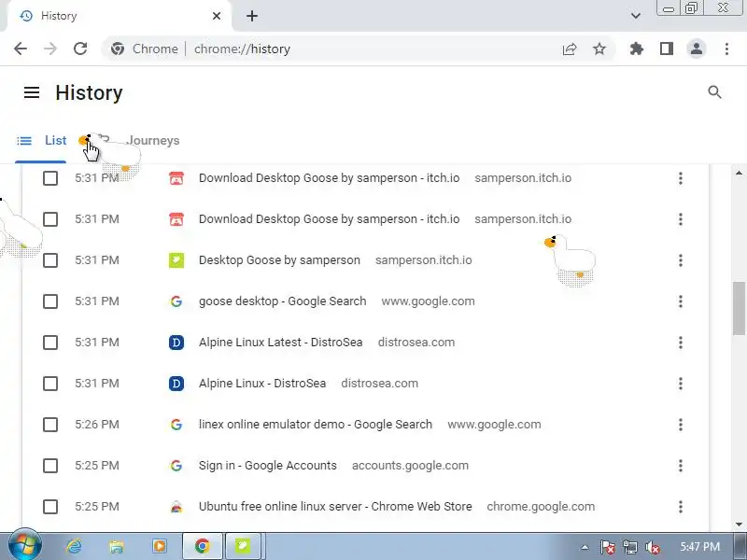
Task: Click the scroll up arrow of the history list
Action: coord(740,173)
